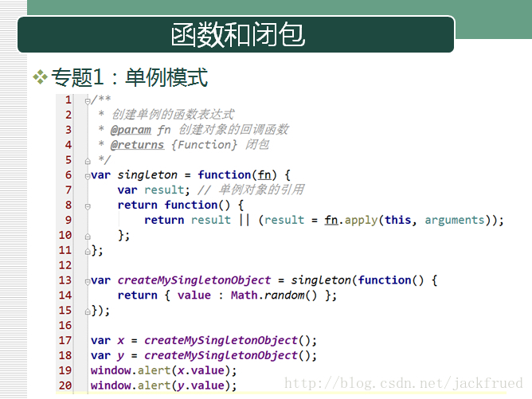The width and height of the screenshot is (532, 399).
Task: Click y.value inside alert on line 20
Action: [x=201, y=385]
